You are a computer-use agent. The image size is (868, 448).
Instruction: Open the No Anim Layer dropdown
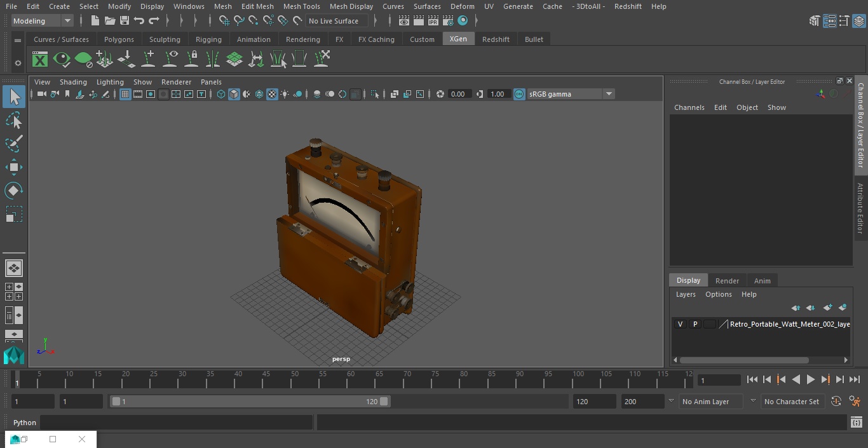[x=752, y=402]
